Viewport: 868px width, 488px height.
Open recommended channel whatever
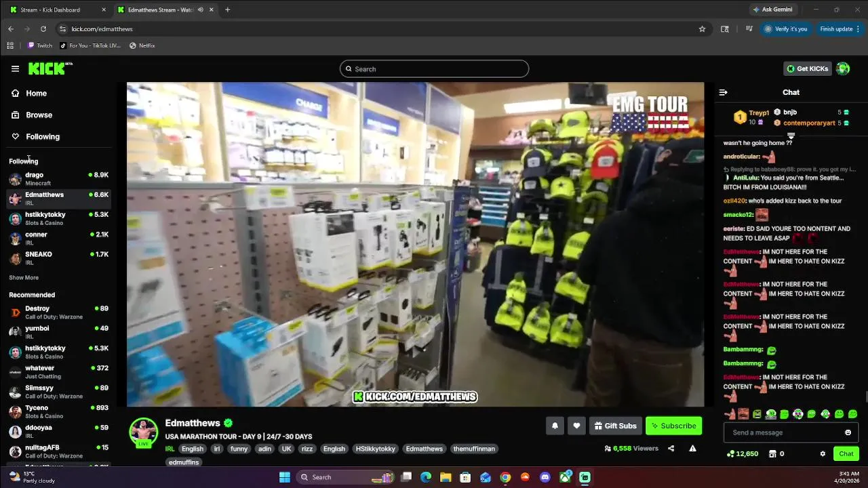coord(58,371)
